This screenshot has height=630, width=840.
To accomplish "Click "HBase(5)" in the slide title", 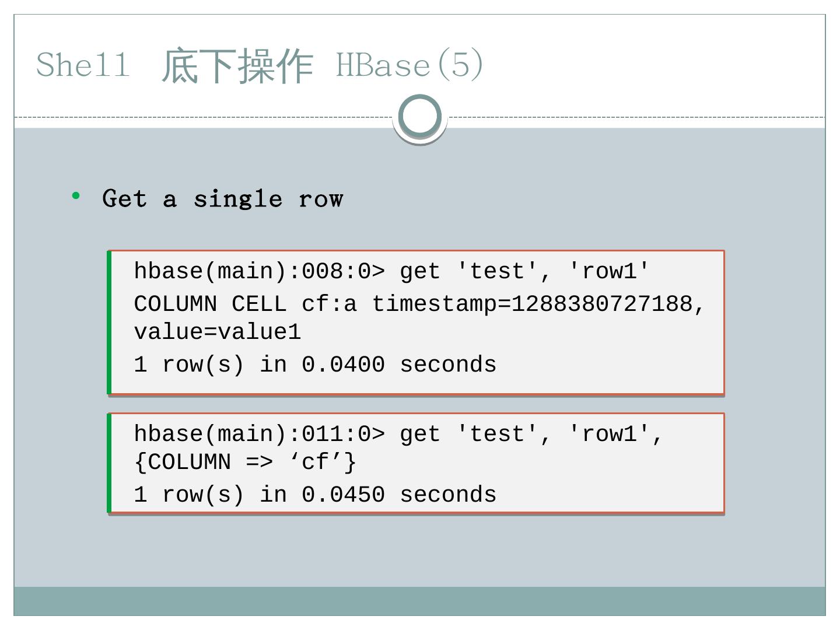I will pyautogui.click(x=409, y=64).
